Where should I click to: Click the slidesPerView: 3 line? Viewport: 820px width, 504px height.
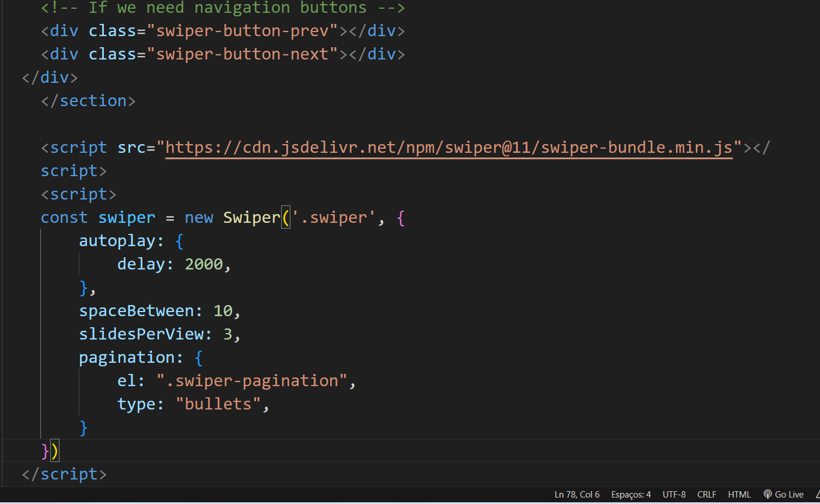pyautogui.click(x=160, y=334)
